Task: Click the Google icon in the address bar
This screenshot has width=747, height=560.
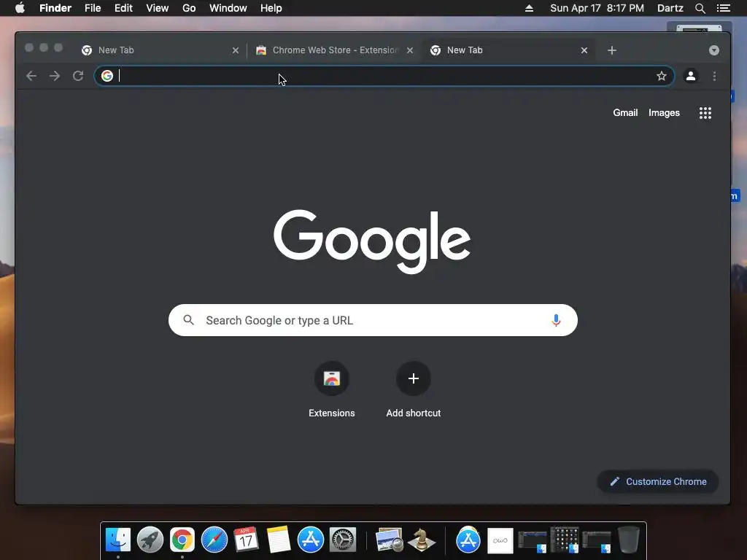Action: click(107, 76)
